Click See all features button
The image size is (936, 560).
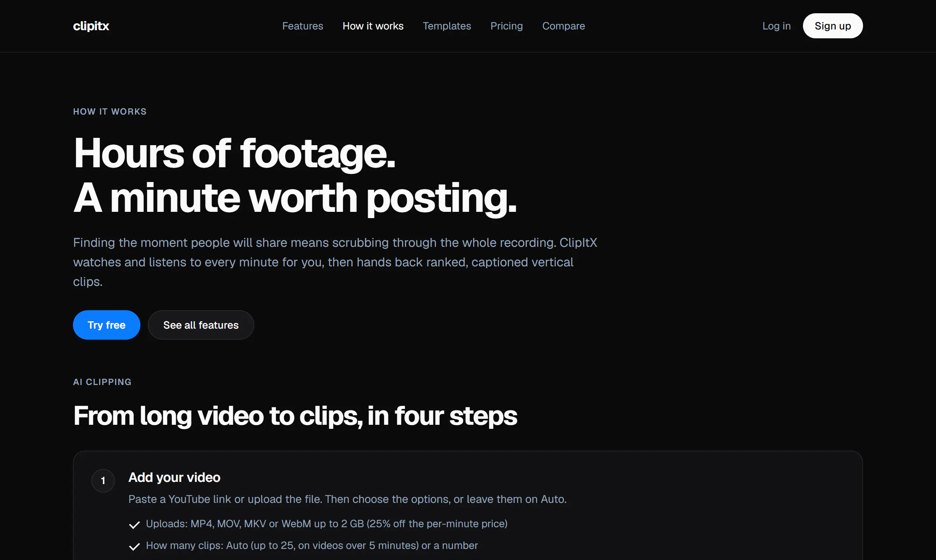pos(200,325)
